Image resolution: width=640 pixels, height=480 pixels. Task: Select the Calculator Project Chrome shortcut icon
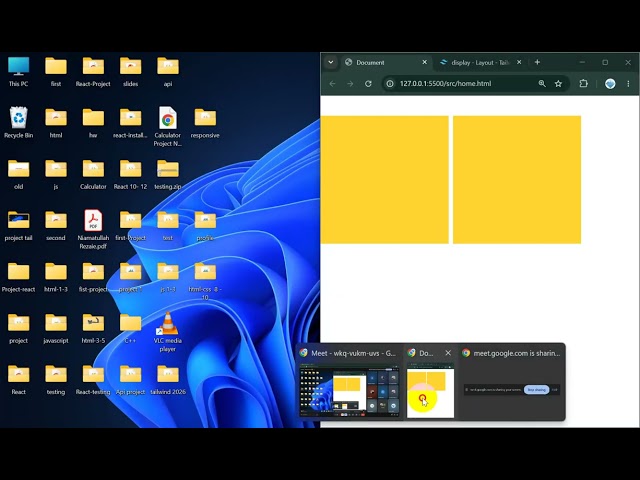click(168, 127)
